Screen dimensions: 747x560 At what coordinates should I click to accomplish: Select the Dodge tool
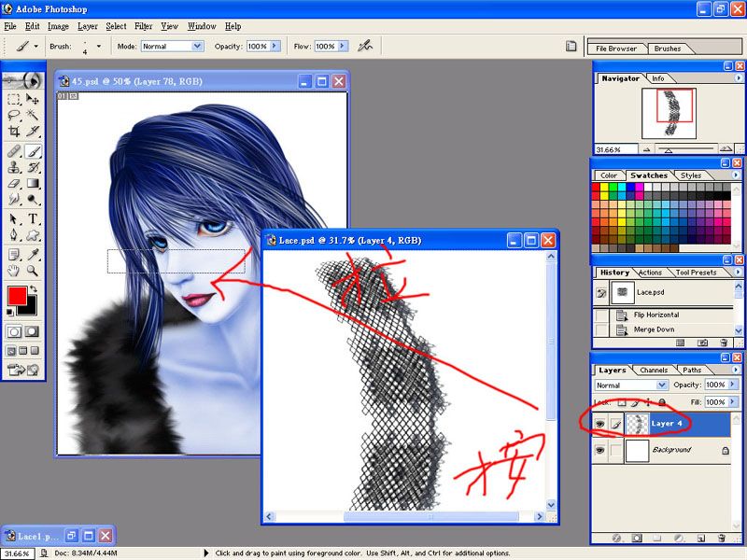tap(33, 199)
